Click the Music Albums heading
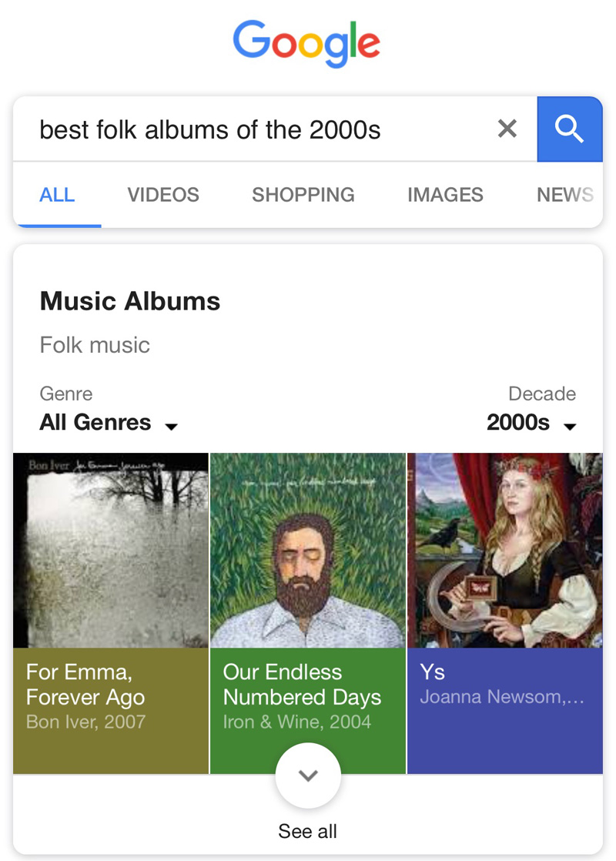616x861 pixels. click(130, 301)
